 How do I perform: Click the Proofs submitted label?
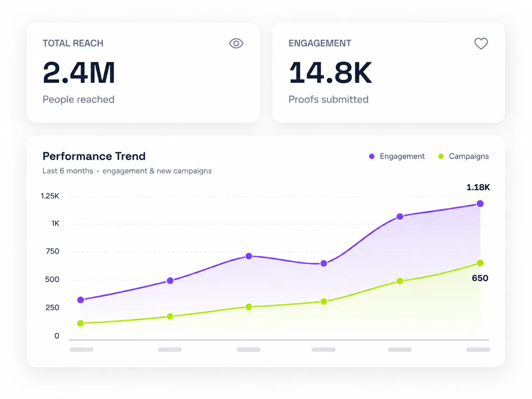pyautogui.click(x=329, y=99)
